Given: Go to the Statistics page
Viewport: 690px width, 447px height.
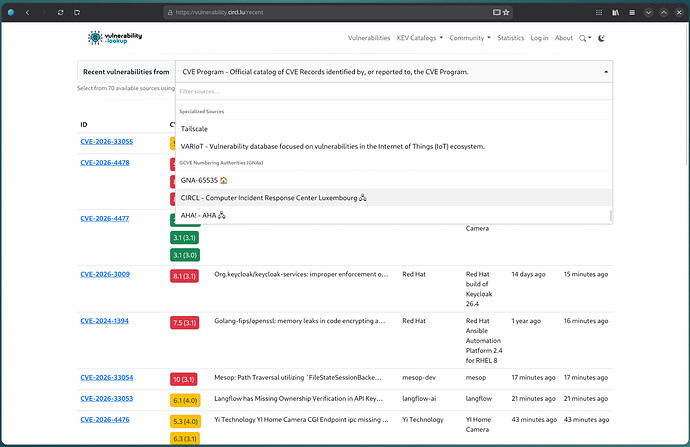Looking at the screenshot, I should click(510, 38).
